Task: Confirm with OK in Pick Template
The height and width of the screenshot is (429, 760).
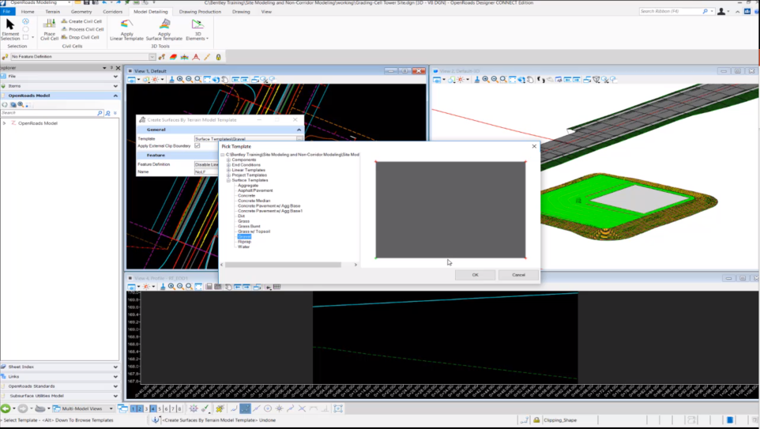Action: tap(475, 275)
